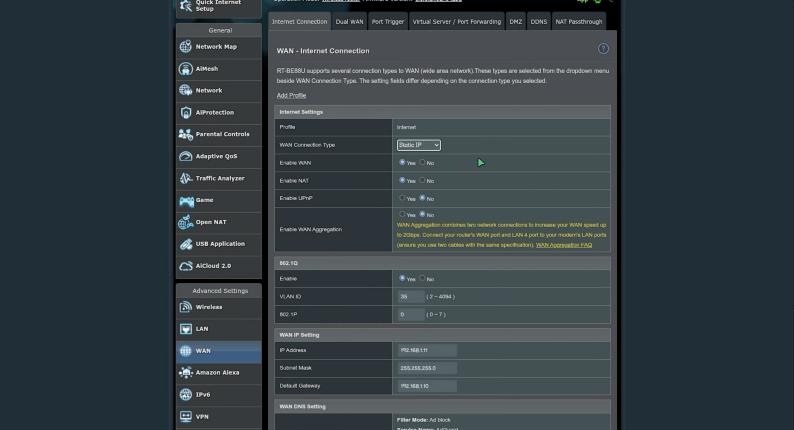Open USB Application icon
The height and width of the screenshot is (430, 794).
(x=186, y=244)
